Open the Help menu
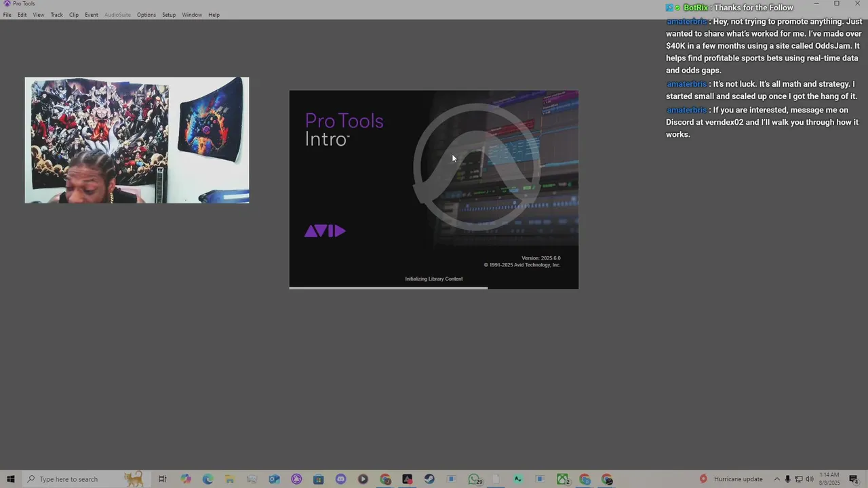This screenshot has height=488, width=868. coord(214,15)
